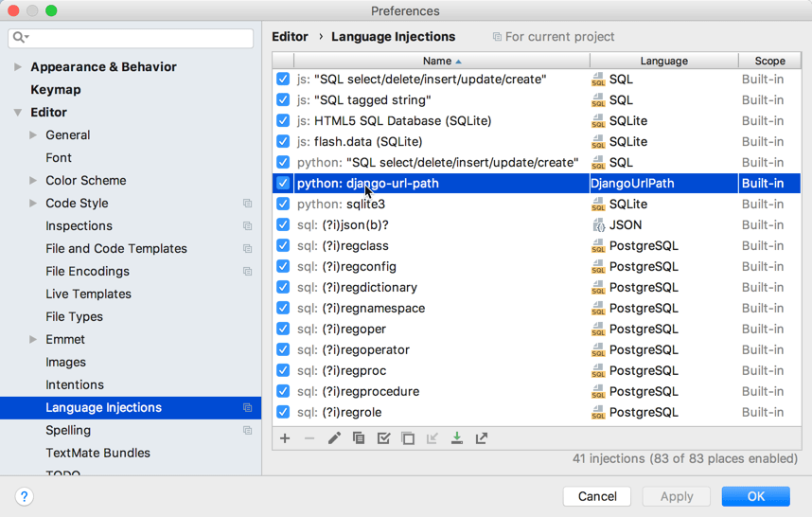Select Live Templates in the sidebar
This screenshot has height=517, width=812.
point(88,294)
